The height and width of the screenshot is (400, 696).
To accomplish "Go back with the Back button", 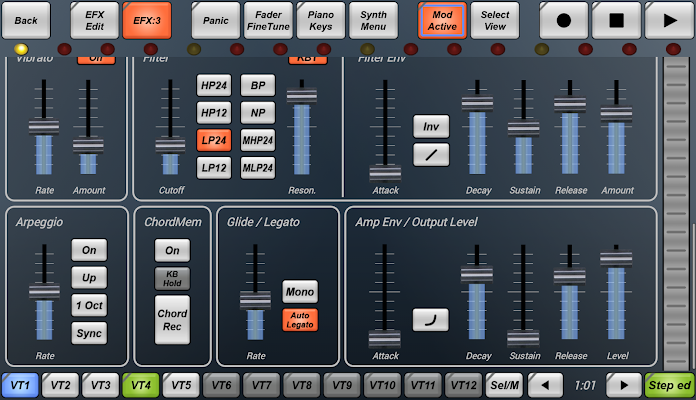I will point(26,20).
